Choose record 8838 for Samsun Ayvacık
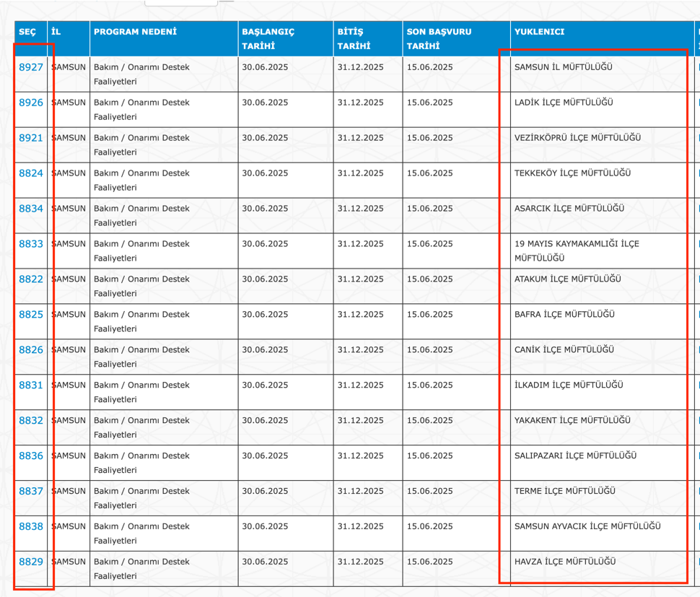The height and width of the screenshot is (597, 700). (x=31, y=527)
